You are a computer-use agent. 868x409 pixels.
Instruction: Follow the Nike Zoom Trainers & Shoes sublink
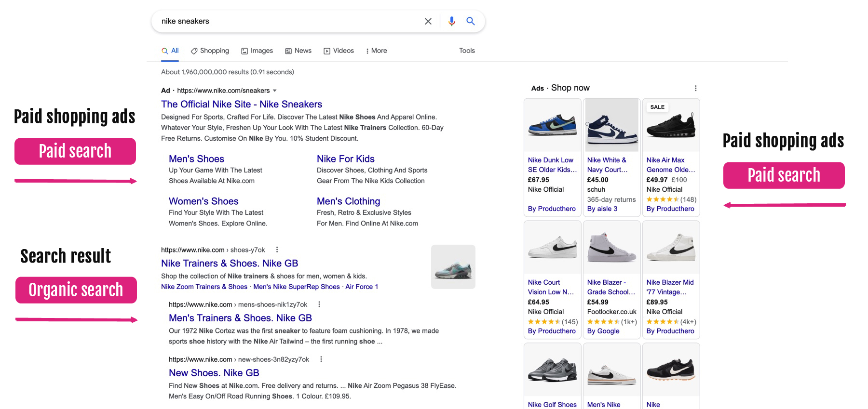[x=204, y=287]
